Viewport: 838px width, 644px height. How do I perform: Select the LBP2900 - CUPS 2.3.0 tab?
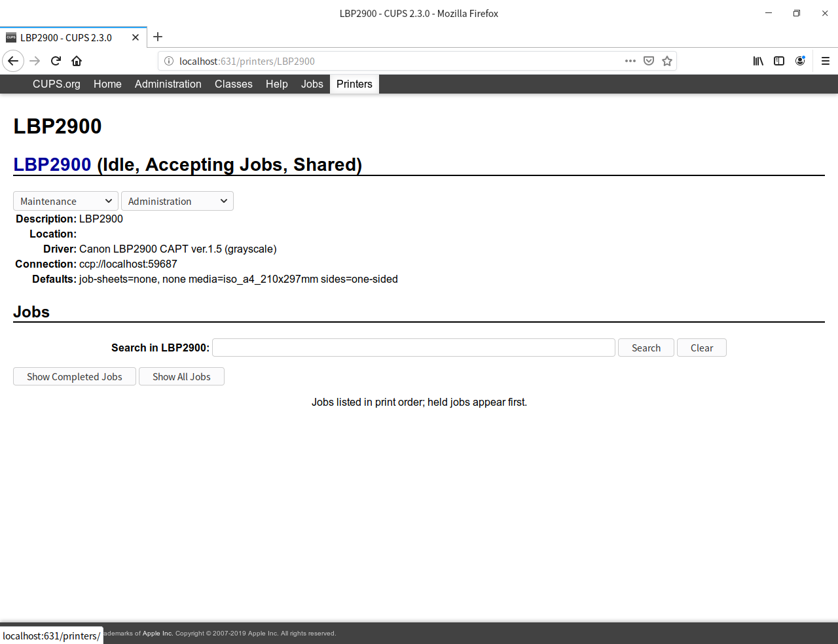pos(73,37)
